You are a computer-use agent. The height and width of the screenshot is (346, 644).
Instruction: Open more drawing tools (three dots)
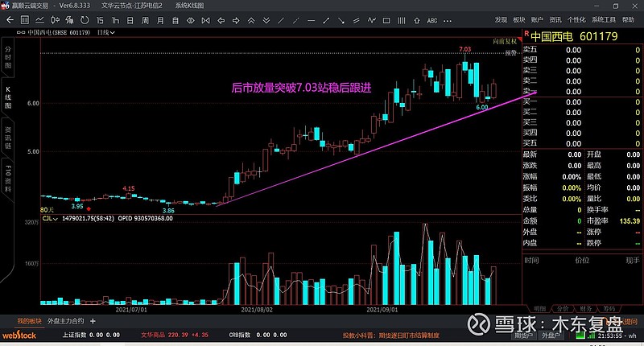[448, 21]
